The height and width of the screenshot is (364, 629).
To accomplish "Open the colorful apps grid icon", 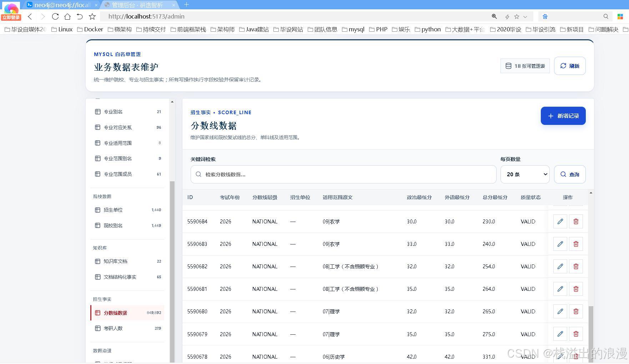I will (x=620, y=16).
